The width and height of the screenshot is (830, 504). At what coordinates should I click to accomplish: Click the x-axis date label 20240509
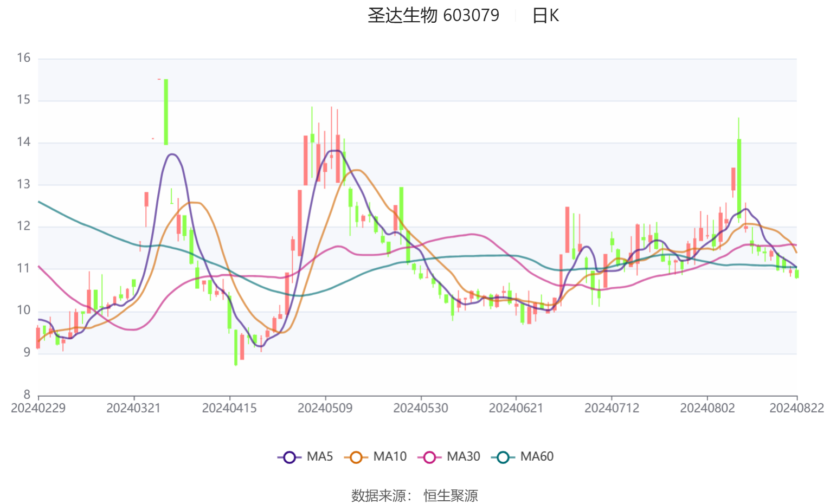coord(325,408)
